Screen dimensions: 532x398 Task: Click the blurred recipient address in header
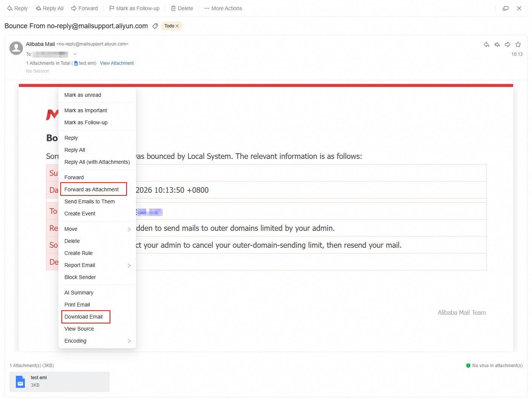coord(50,54)
